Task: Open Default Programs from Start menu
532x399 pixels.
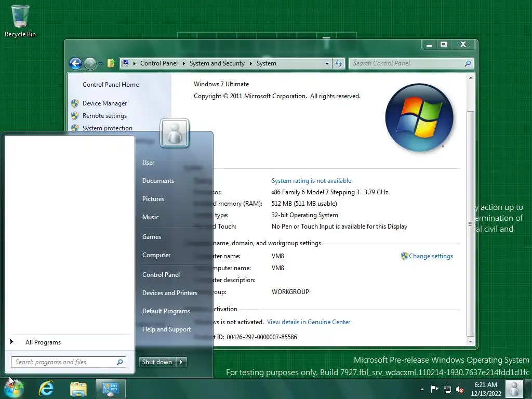Action: (x=166, y=311)
